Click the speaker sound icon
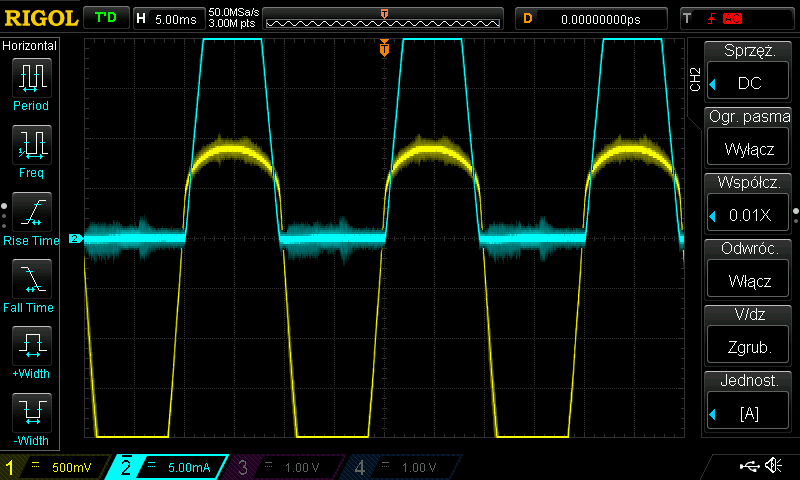Screen dimensions: 800x480 pos(773,465)
